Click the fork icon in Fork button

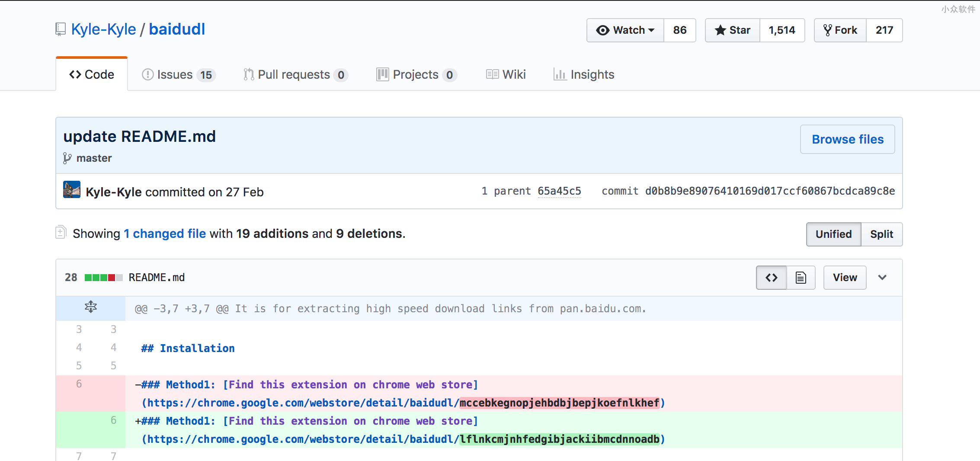827,30
